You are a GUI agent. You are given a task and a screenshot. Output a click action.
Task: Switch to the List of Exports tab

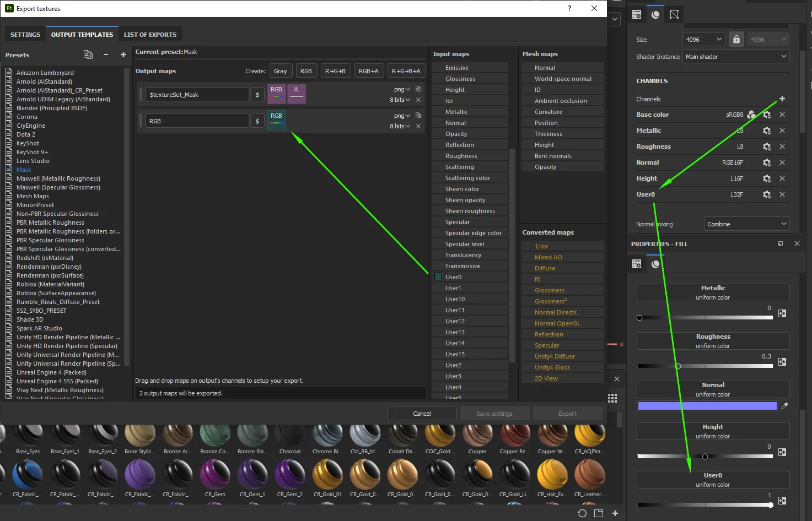tap(150, 34)
